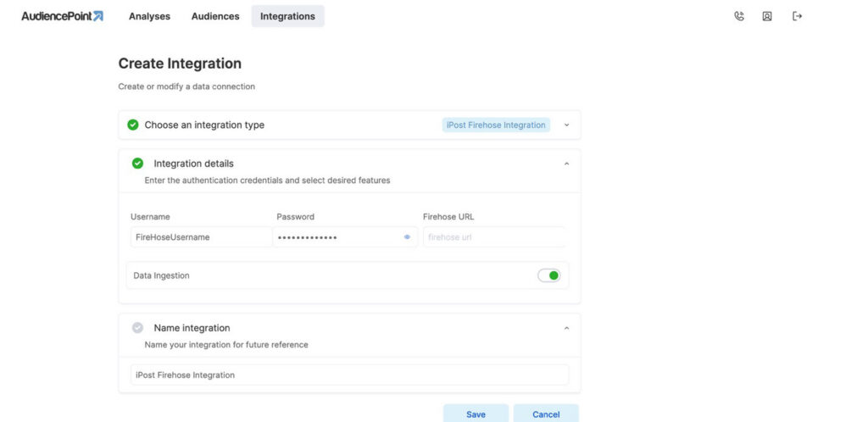Click the logout icon
This screenshot has width=868, height=422.
pos(797,16)
